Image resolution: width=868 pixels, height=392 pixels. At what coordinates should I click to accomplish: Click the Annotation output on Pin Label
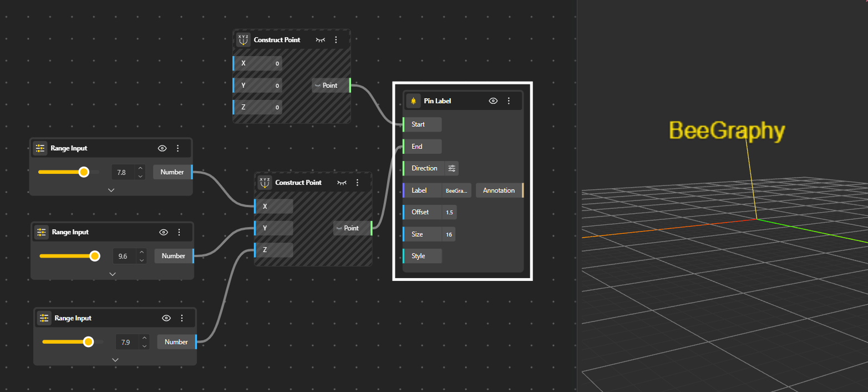(499, 190)
